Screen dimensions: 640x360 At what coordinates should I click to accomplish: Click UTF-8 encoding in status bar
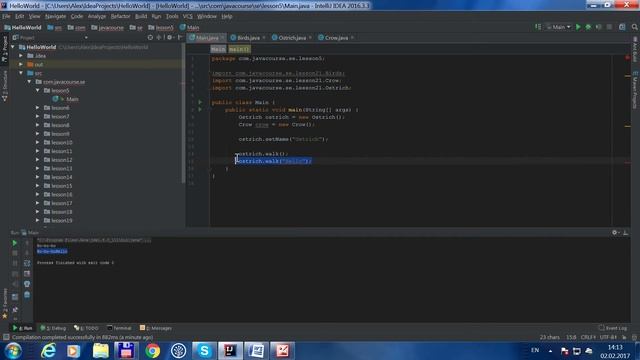coord(608,337)
